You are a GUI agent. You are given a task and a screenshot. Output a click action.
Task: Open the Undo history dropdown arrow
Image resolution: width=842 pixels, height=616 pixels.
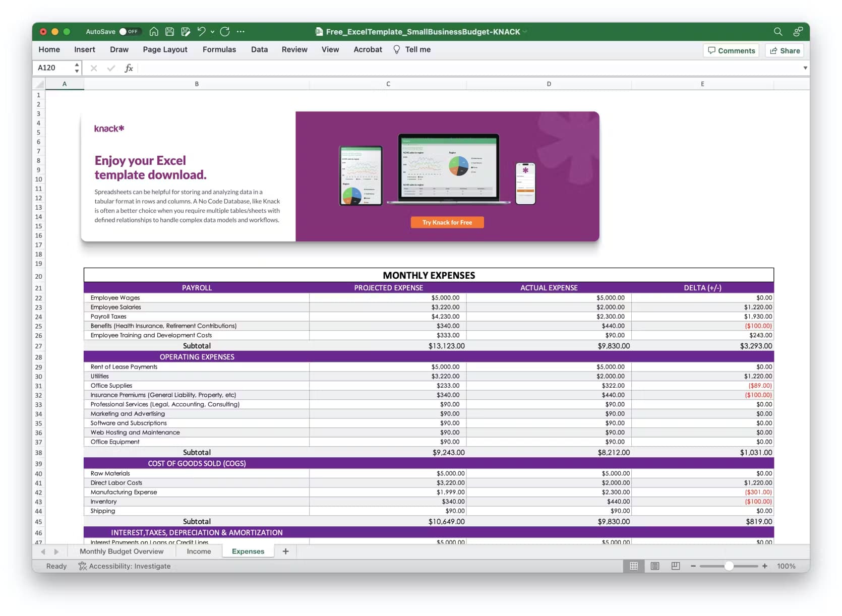[x=212, y=32]
